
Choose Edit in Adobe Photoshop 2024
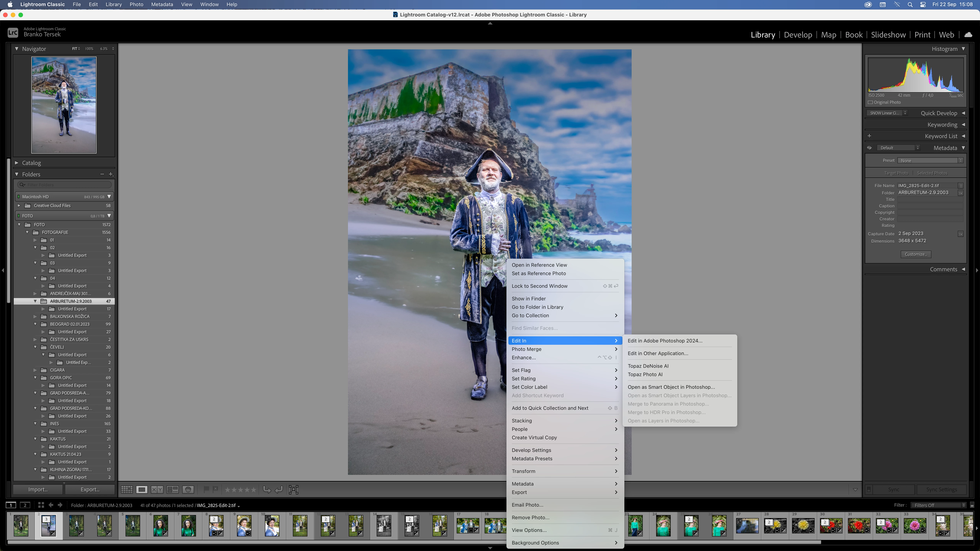point(665,341)
